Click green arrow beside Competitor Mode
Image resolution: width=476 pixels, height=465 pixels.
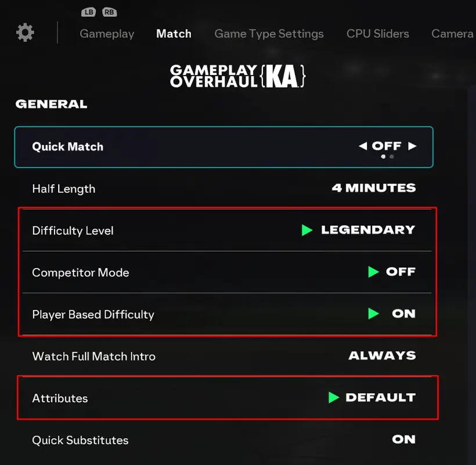click(x=374, y=272)
